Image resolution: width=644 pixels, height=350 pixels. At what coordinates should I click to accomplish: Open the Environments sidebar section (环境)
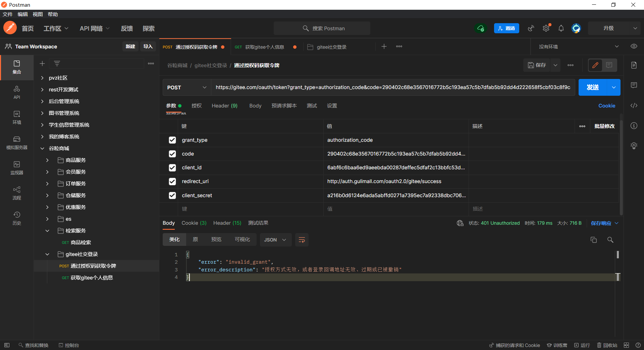[17, 118]
